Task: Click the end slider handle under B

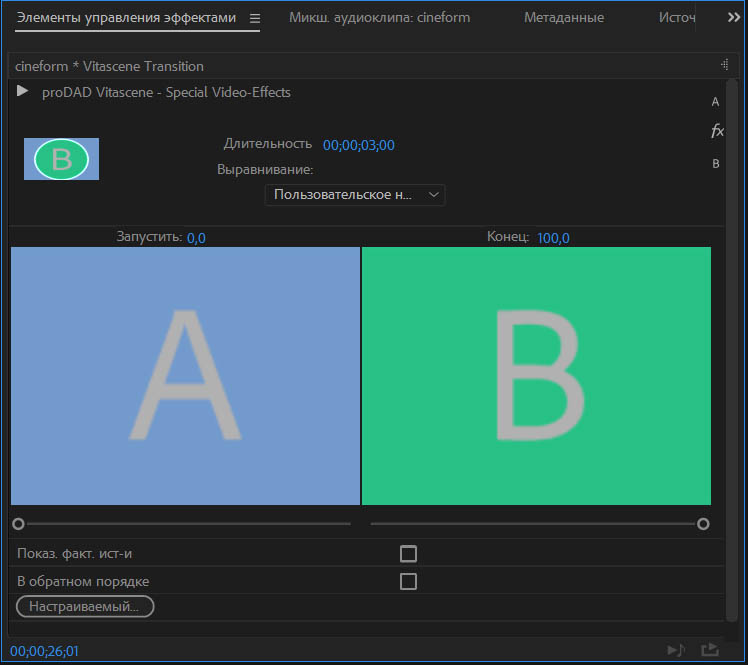Action: click(703, 523)
